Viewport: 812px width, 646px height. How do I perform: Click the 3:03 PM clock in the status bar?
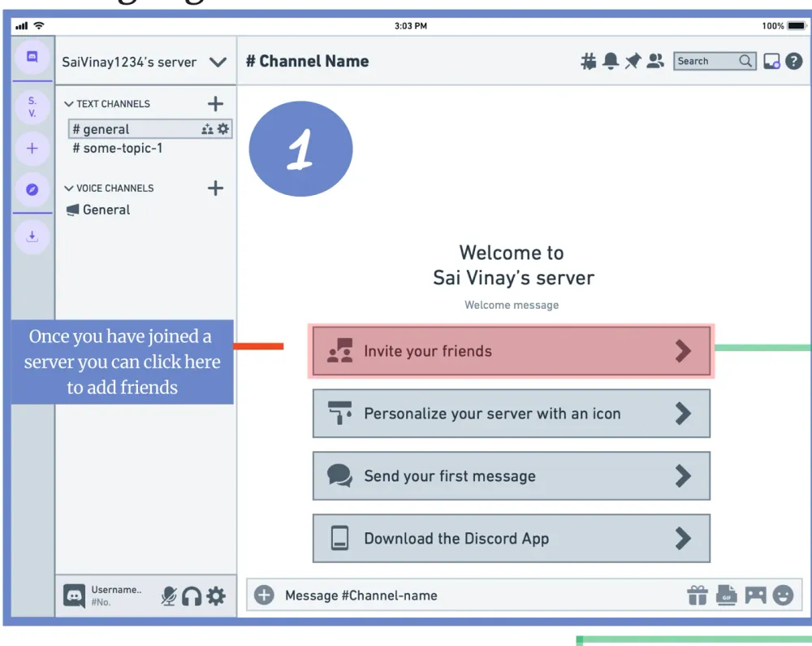click(x=411, y=26)
